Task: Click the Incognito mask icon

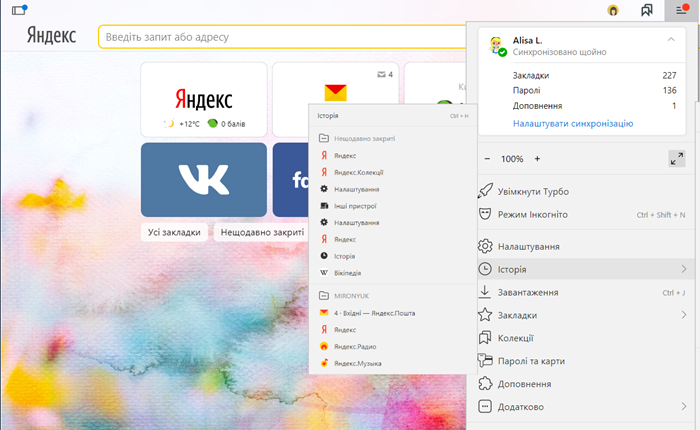Action: [x=485, y=214]
